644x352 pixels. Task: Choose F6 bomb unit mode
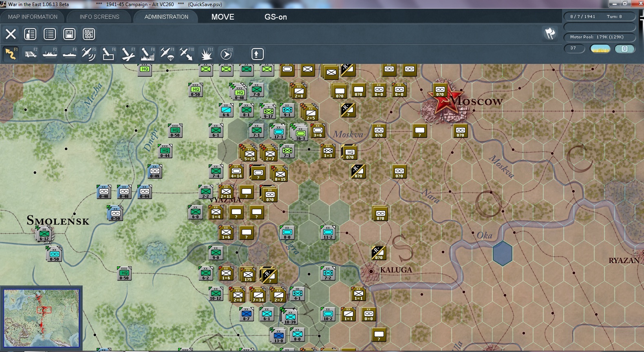click(108, 54)
